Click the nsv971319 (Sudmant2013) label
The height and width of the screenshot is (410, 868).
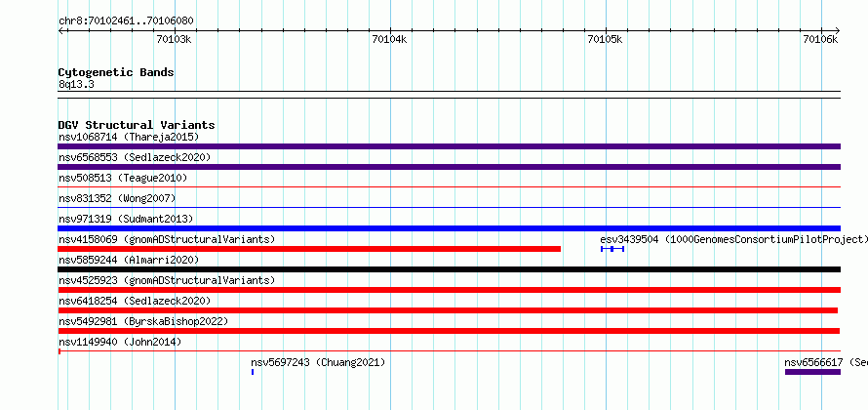tap(126, 219)
